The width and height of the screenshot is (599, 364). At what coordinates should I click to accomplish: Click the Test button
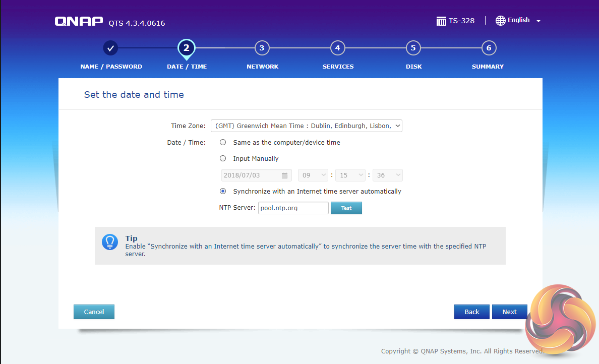click(x=346, y=208)
